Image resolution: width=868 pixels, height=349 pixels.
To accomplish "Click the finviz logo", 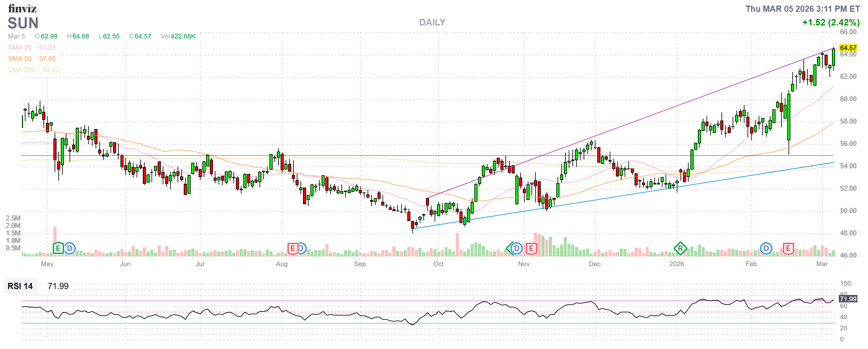I will click(22, 8).
